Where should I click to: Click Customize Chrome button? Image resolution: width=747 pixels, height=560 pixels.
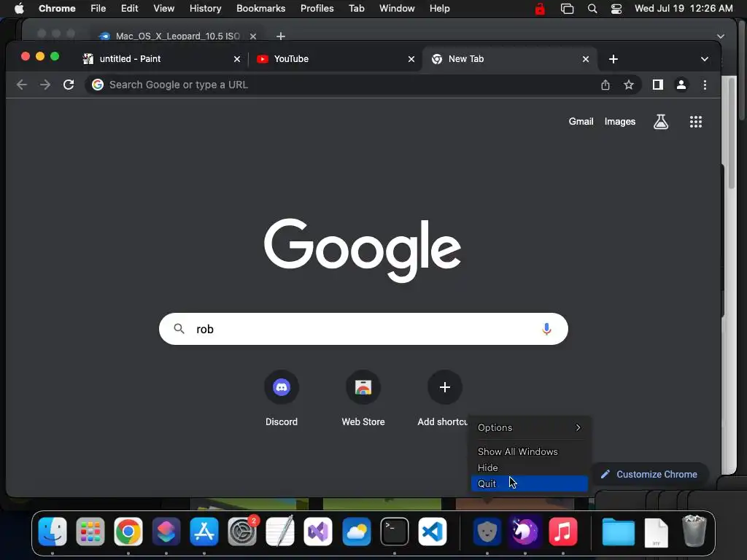point(649,474)
